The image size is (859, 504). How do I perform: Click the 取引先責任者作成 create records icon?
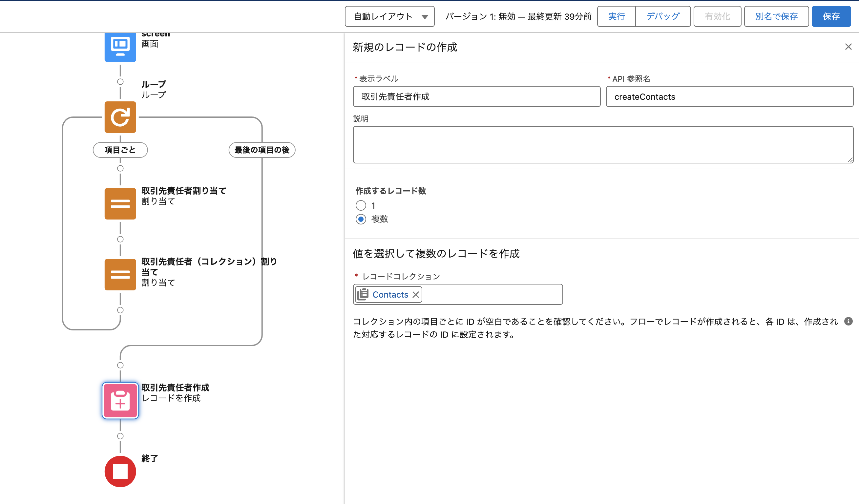point(120,400)
